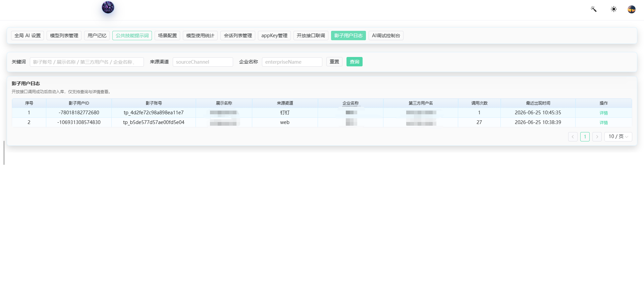Image resolution: width=644 pixels, height=305 pixels.
Task: Click the 调用次数 column header
Action: 479,103
